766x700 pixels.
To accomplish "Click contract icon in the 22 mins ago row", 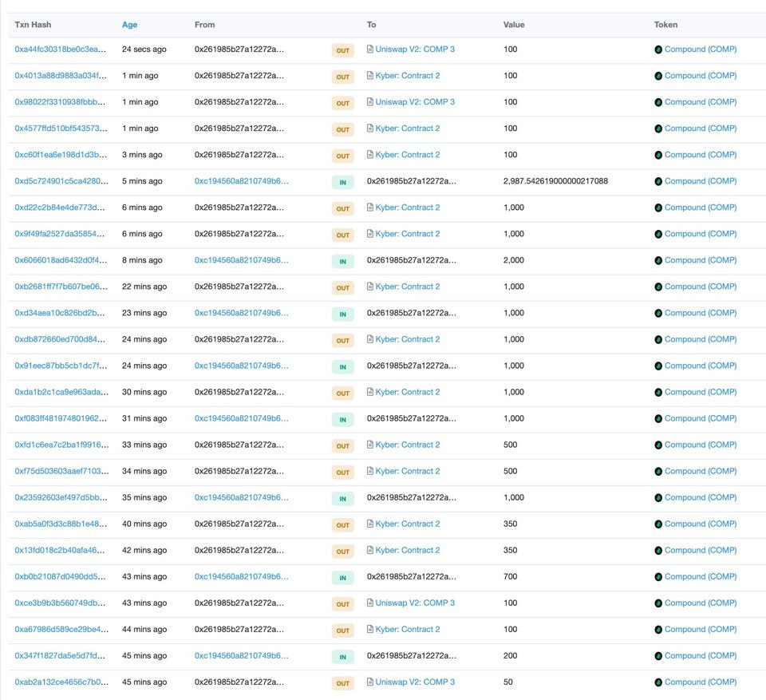I will point(369,287).
